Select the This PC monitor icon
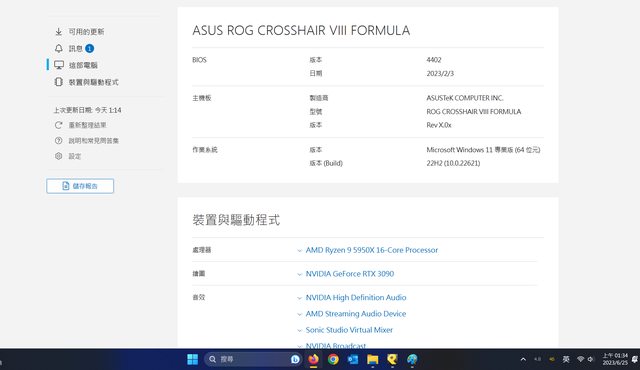This screenshot has width=640, height=370. coord(59,65)
